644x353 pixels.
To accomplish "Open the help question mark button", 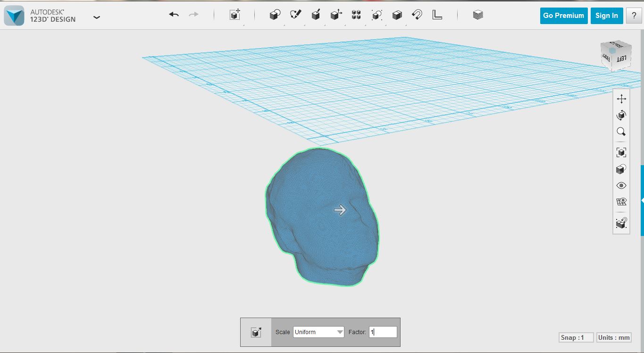I will 634,16.
